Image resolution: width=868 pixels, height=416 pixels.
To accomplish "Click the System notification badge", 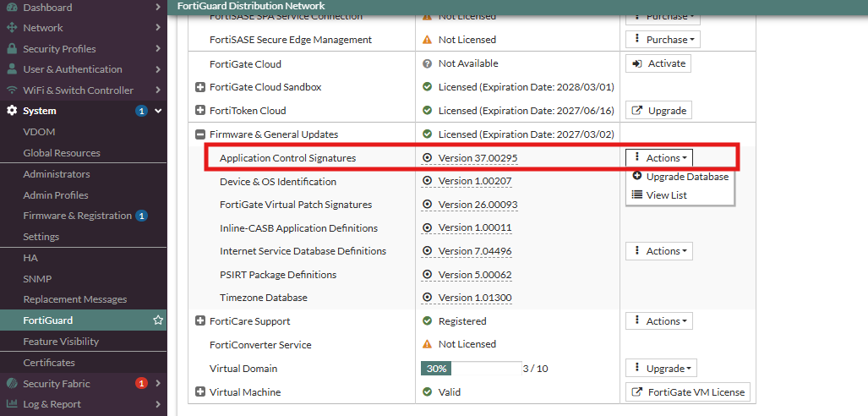I will tap(141, 111).
